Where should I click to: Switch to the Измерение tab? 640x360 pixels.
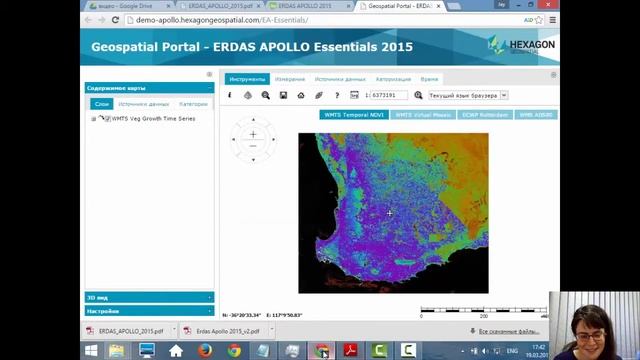[290, 79]
